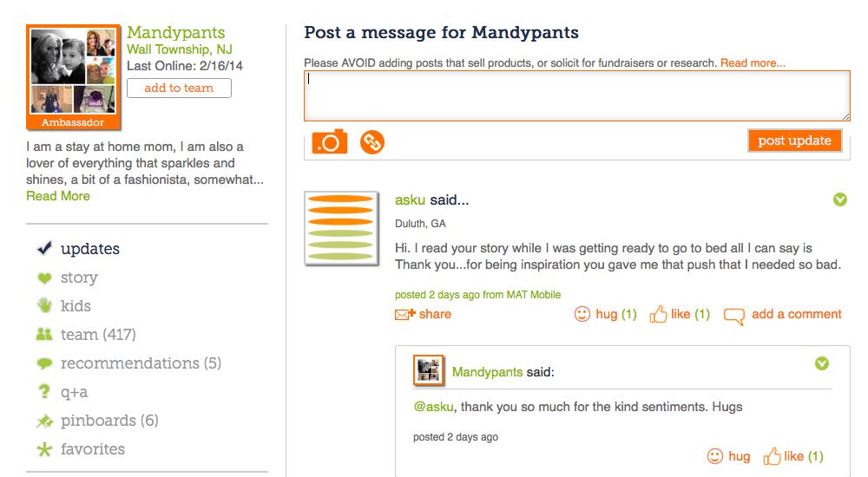Click the post update button
This screenshot has width=868, height=477.
click(794, 140)
